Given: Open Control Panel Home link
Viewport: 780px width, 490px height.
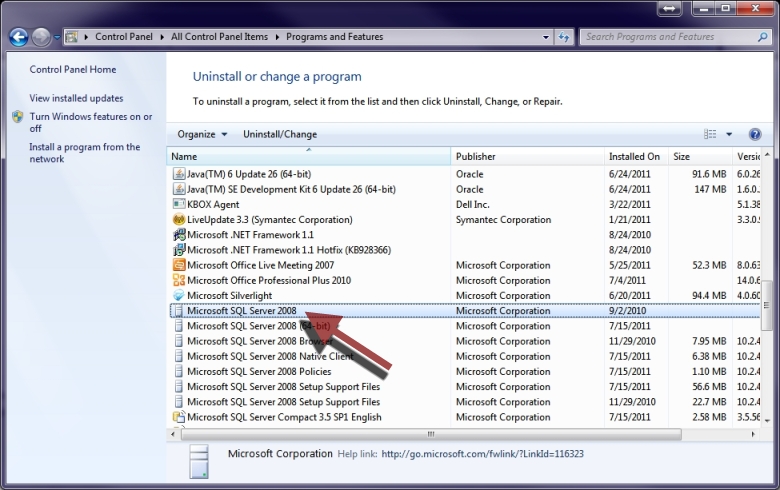Looking at the screenshot, I should click(x=73, y=70).
